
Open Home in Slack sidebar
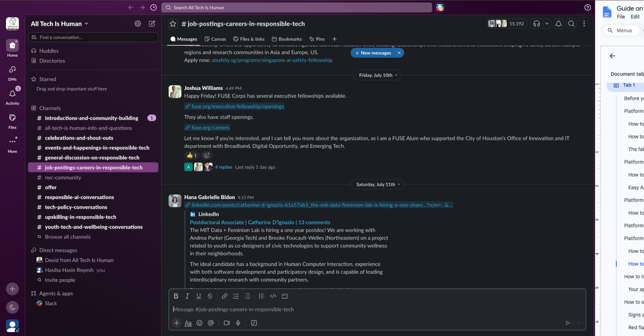click(12, 48)
